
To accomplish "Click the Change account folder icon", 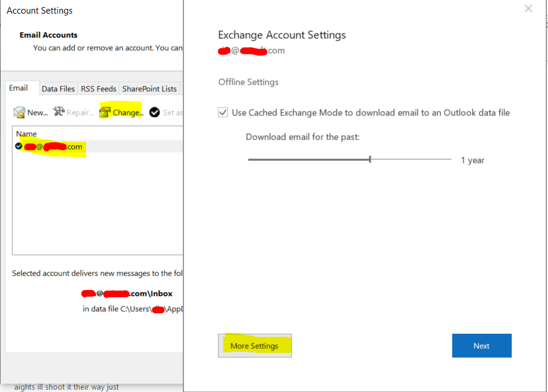I will [106, 112].
